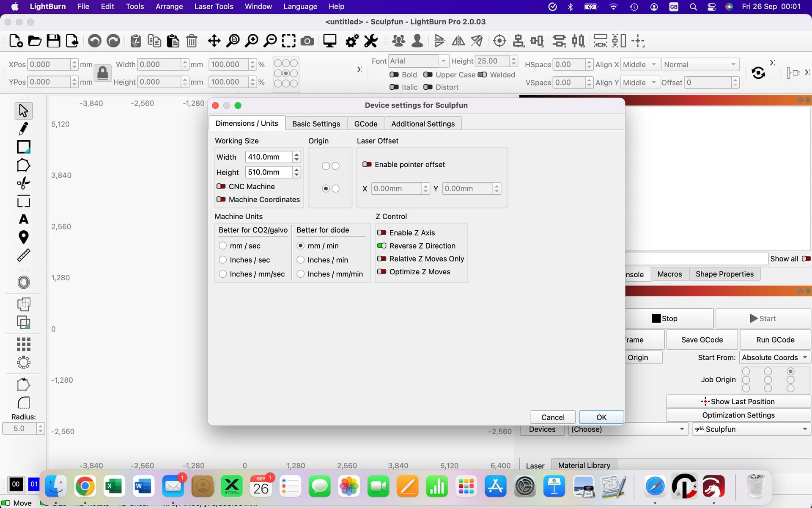
Task: Activate the flip horizontal tool
Action: pos(458,41)
